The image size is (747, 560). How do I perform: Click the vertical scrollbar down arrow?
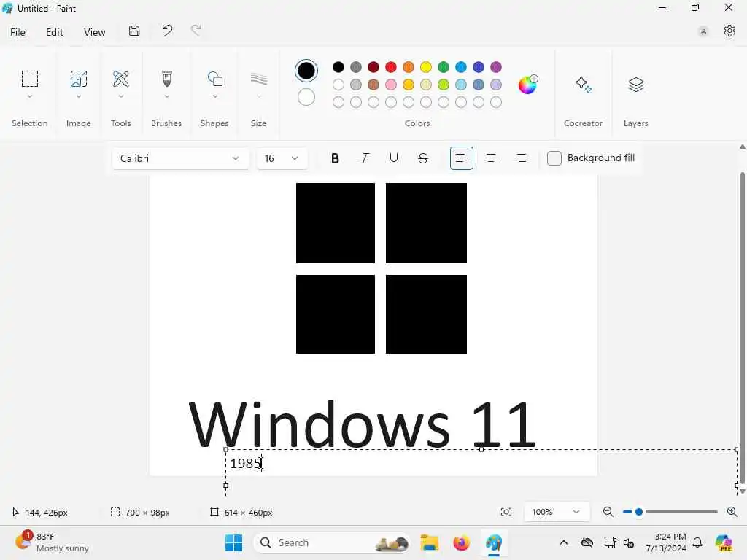pos(742,491)
